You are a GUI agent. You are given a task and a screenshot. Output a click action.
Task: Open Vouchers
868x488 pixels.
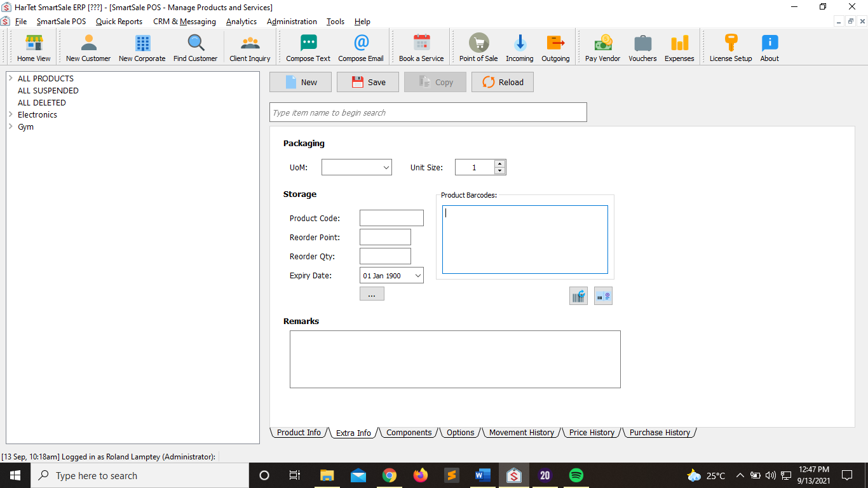click(x=642, y=48)
